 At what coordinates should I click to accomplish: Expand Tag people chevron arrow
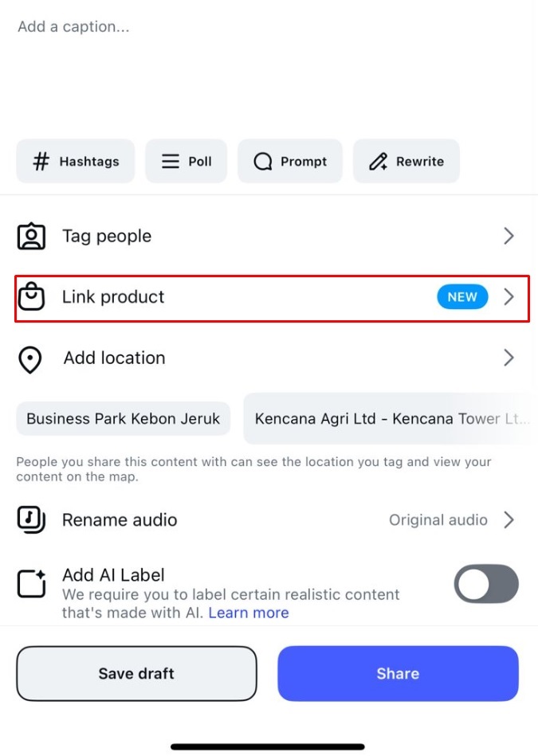pyautogui.click(x=509, y=237)
